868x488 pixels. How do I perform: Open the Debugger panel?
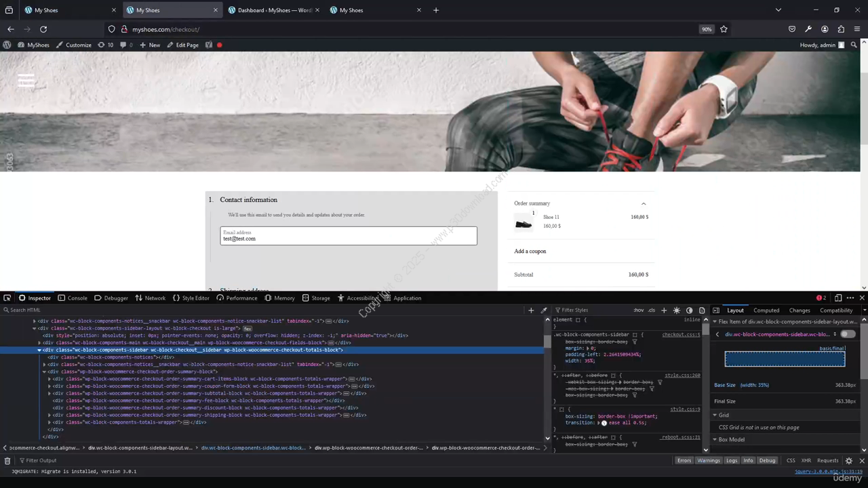(x=111, y=298)
